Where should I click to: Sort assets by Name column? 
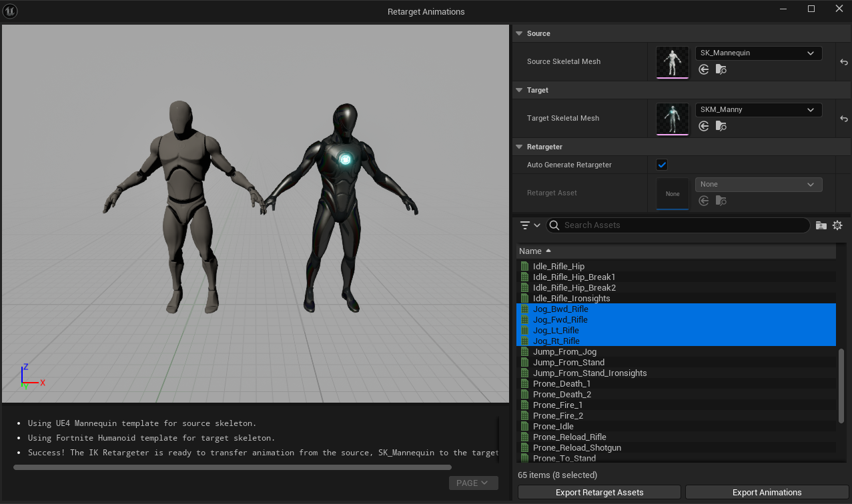[676, 251]
